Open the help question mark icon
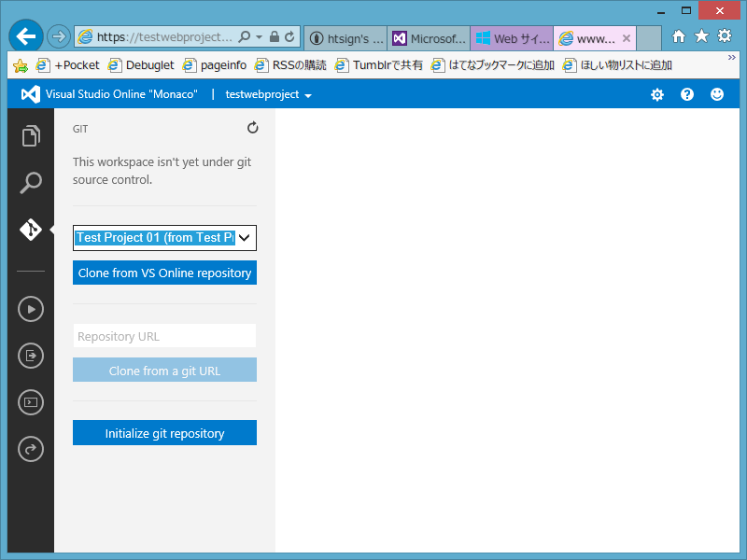 687,94
